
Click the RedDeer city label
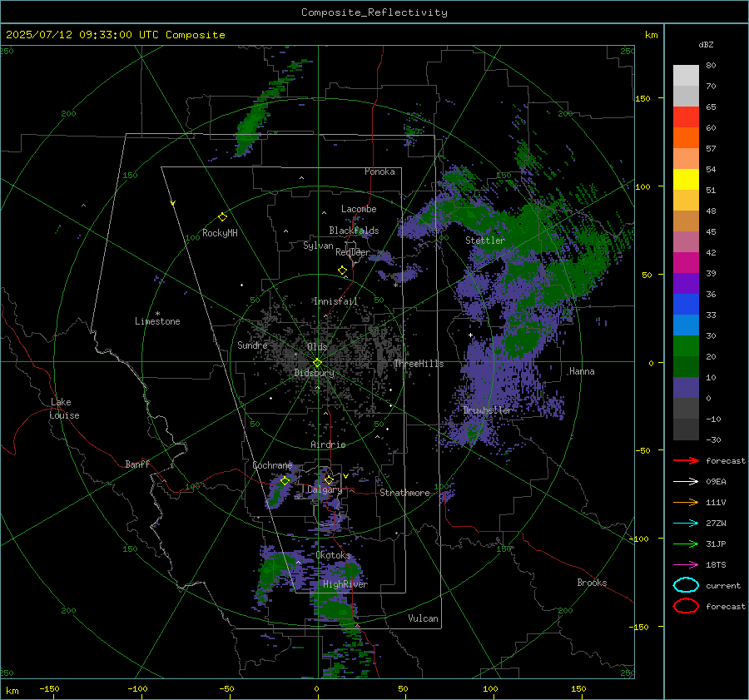(x=353, y=252)
